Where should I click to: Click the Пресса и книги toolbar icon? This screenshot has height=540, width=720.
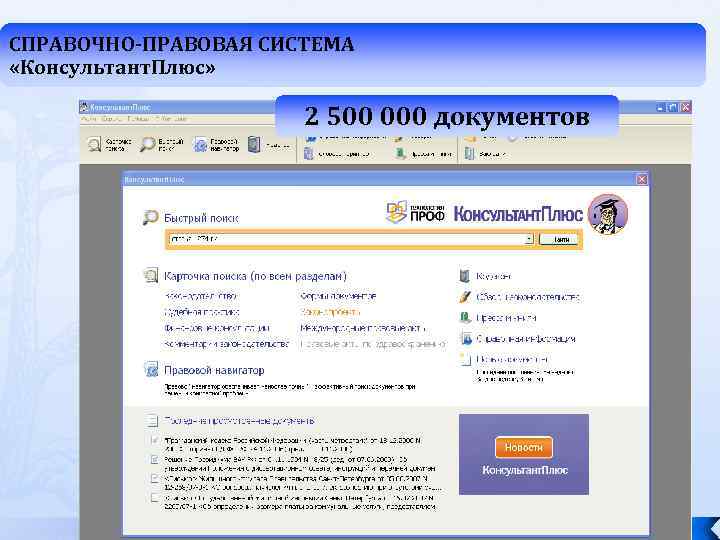[x=400, y=154]
